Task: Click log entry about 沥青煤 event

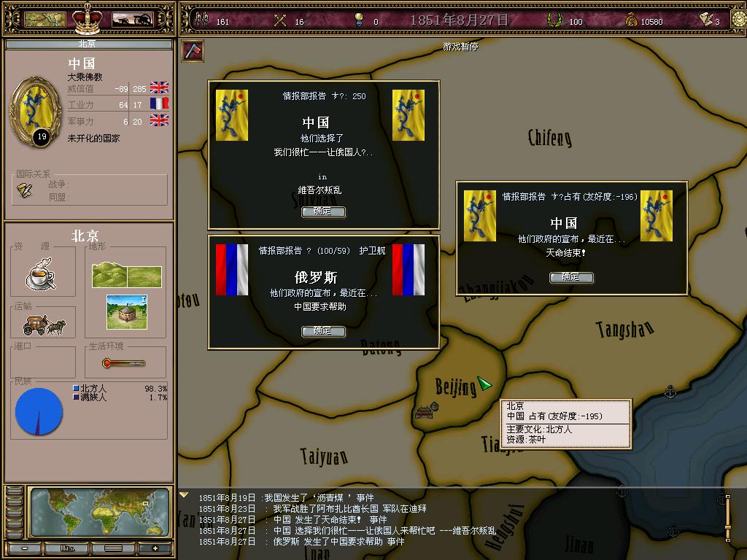Action: [286, 497]
